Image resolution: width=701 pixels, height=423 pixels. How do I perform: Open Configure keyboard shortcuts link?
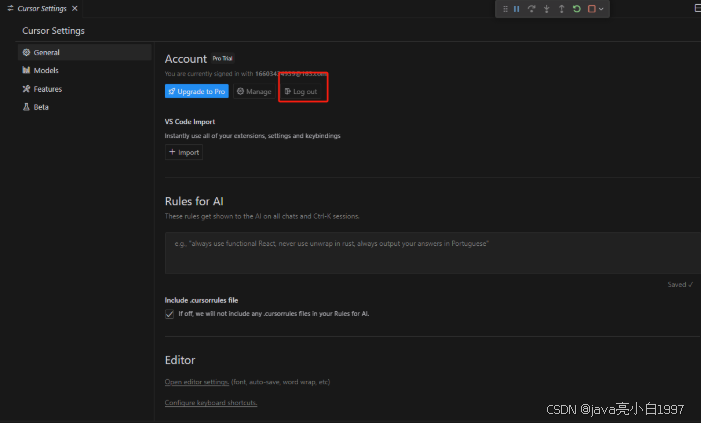coord(211,402)
